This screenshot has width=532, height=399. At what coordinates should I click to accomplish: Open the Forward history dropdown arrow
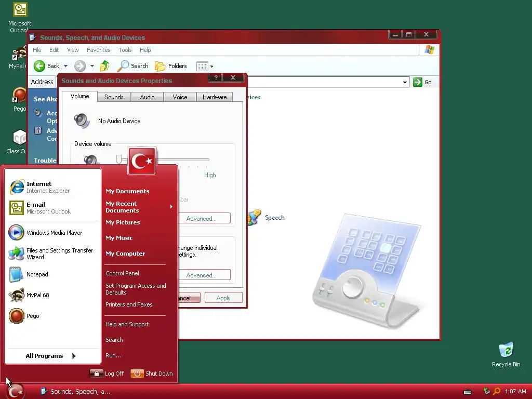tap(92, 66)
